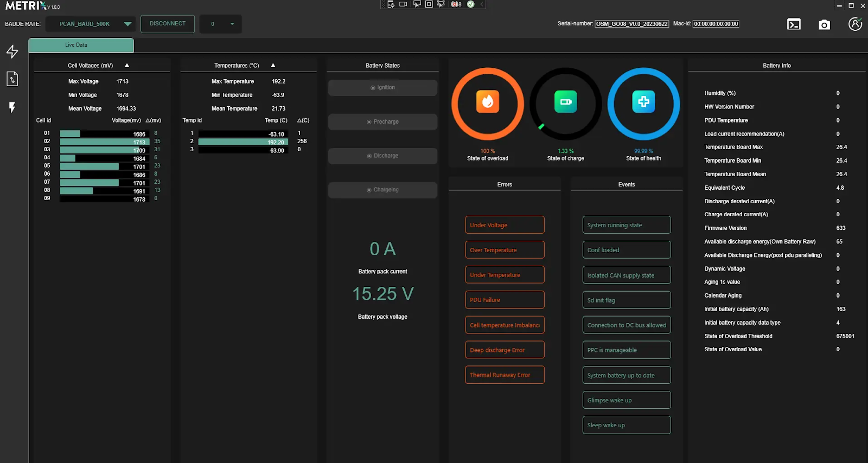Click the orange State of overload flame icon
868x463 pixels.
[487, 102]
